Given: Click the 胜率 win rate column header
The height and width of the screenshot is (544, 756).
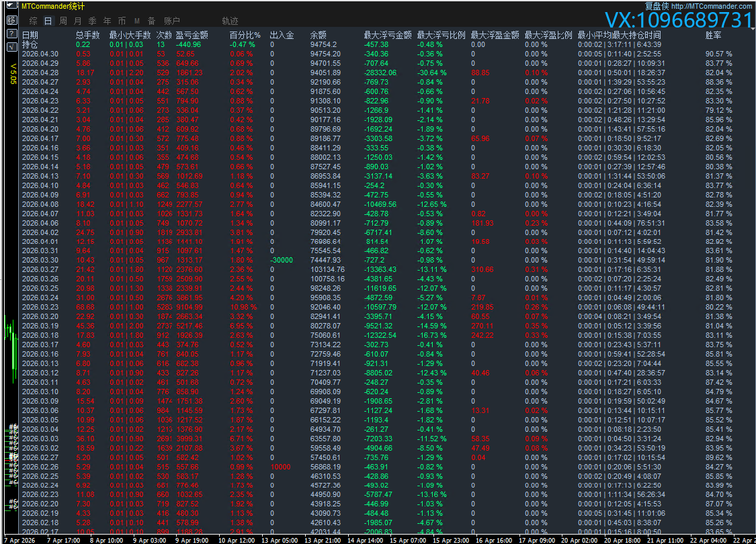Looking at the screenshot, I should 714,35.
